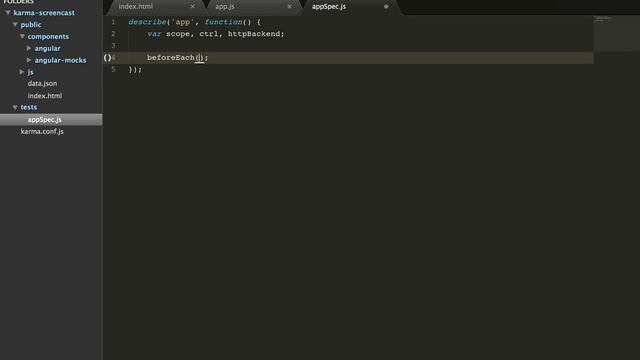Collapse the karma-screencast root folder
The width and height of the screenshot is (640, 360).
[8, 13]
